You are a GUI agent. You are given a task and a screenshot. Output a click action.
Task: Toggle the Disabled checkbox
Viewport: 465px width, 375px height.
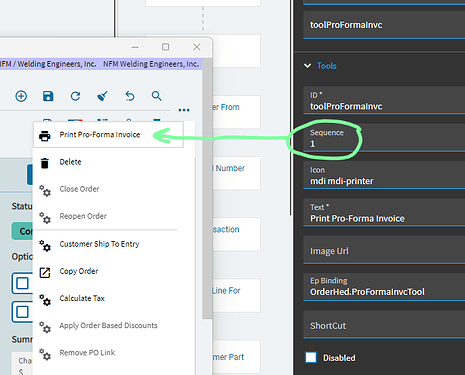click(311, 358)
